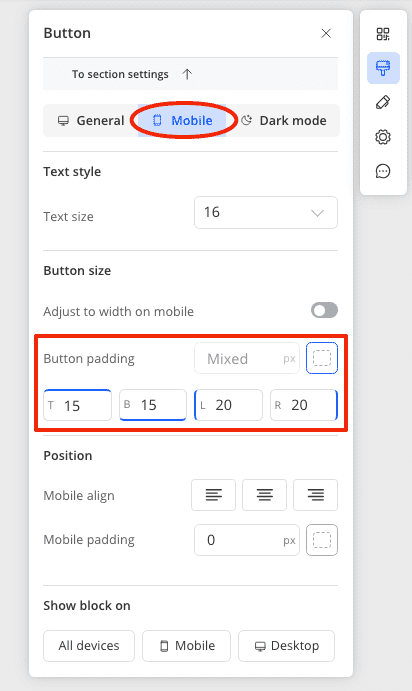Align button left on mobile
This screenshot has height=691, width=412.
[214, 495]
